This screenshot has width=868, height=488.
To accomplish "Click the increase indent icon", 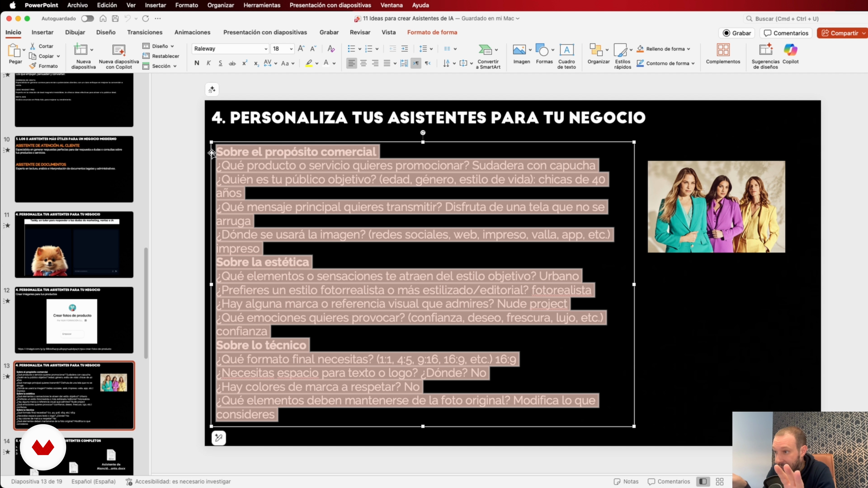I will (405, 49).
